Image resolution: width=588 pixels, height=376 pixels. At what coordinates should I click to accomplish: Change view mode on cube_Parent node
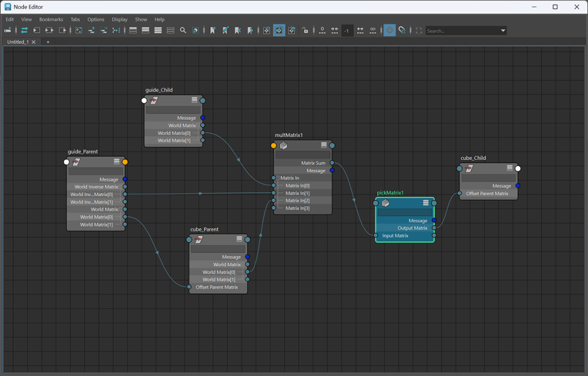coord(239,239)
